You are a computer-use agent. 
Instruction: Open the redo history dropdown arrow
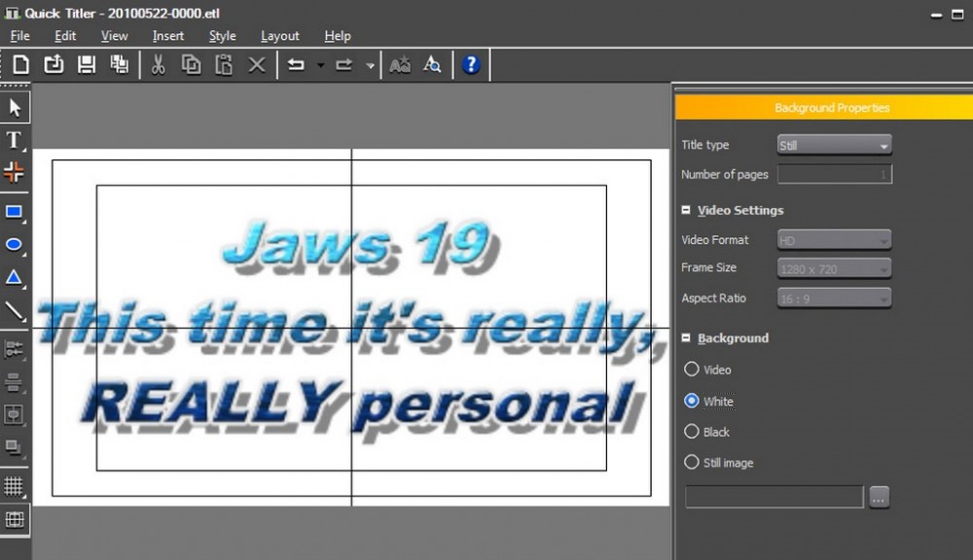(x=370, y=65)
